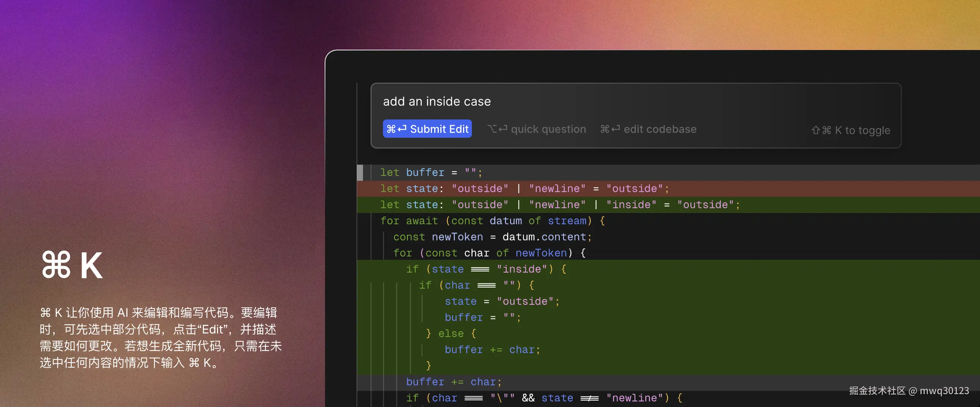Click the command-return icon in Submit Edit
Viewport: 980px width, 407px height.
396,129
